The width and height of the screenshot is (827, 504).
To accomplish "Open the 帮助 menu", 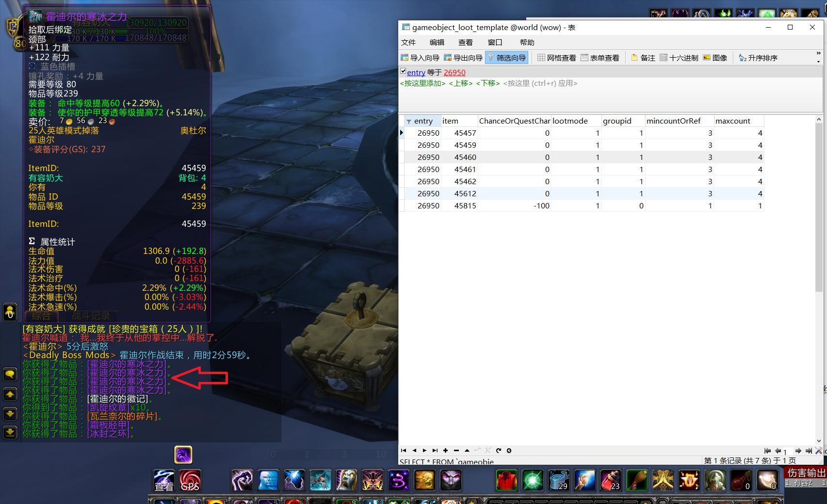I will pos(527,43).
